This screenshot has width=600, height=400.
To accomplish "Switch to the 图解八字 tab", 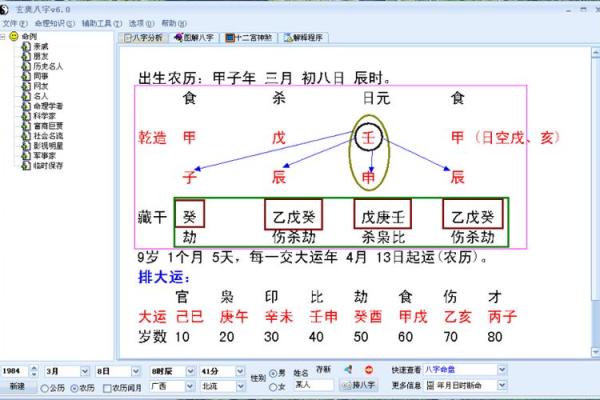I will click(x=194, y=38).
